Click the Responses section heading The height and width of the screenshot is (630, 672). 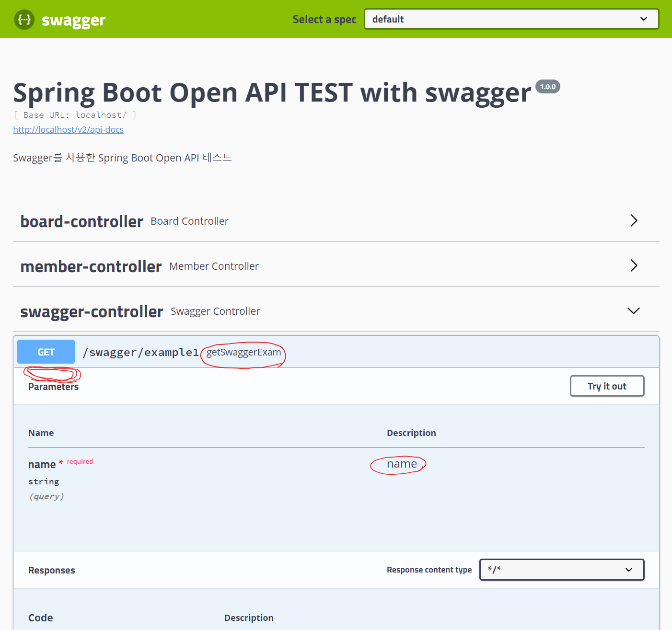(52, 570)
